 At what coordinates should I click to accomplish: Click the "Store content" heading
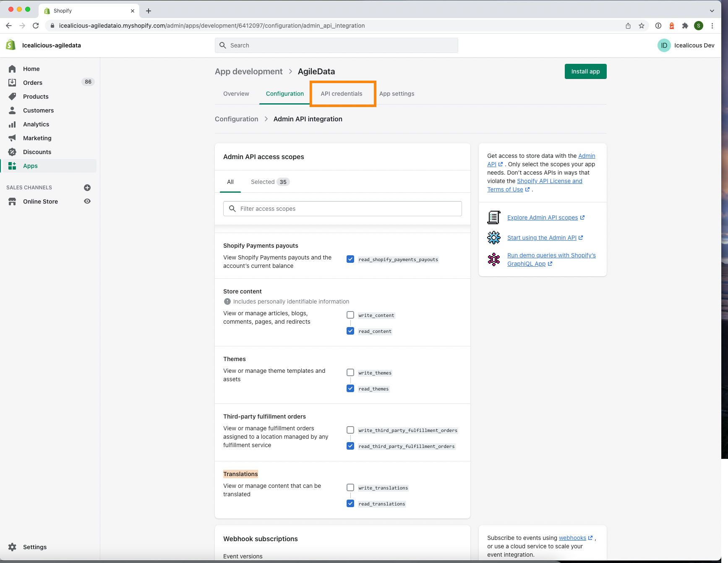tap(242, 291)
